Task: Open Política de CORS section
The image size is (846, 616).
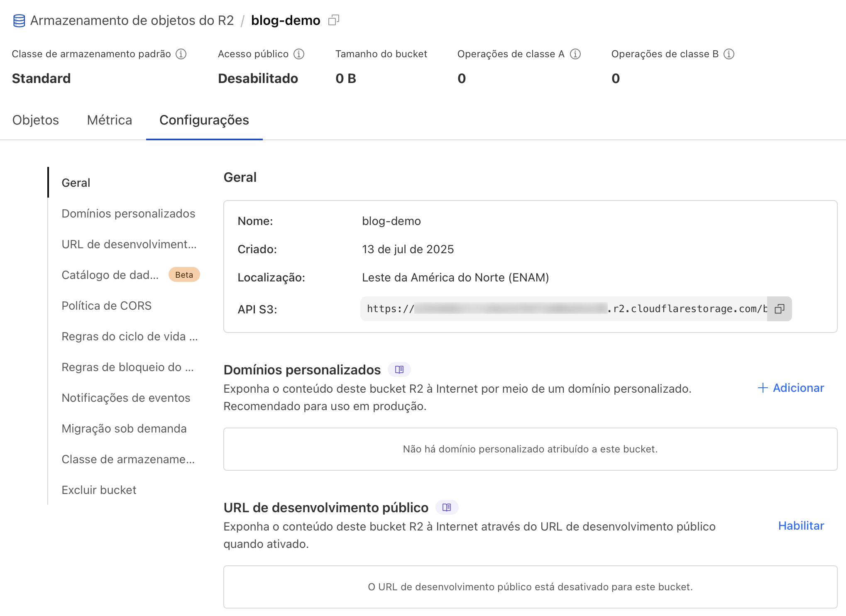Action: coord(107,306)
